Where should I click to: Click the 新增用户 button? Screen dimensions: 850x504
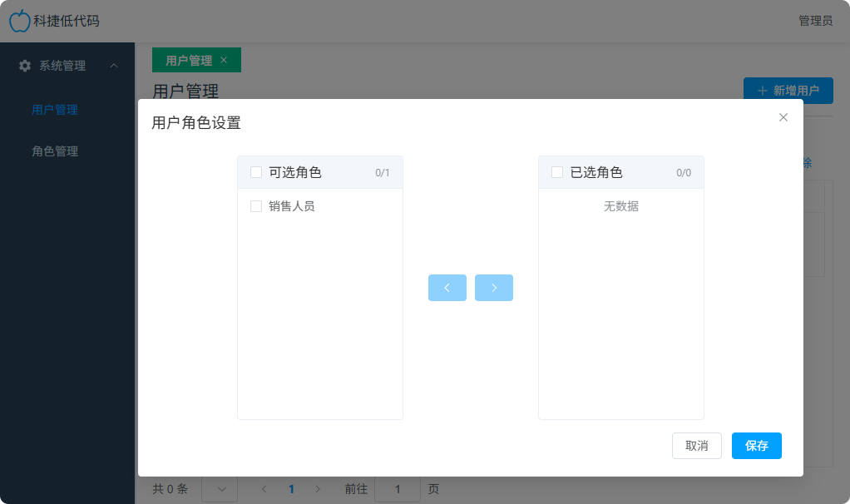(788, 91)
